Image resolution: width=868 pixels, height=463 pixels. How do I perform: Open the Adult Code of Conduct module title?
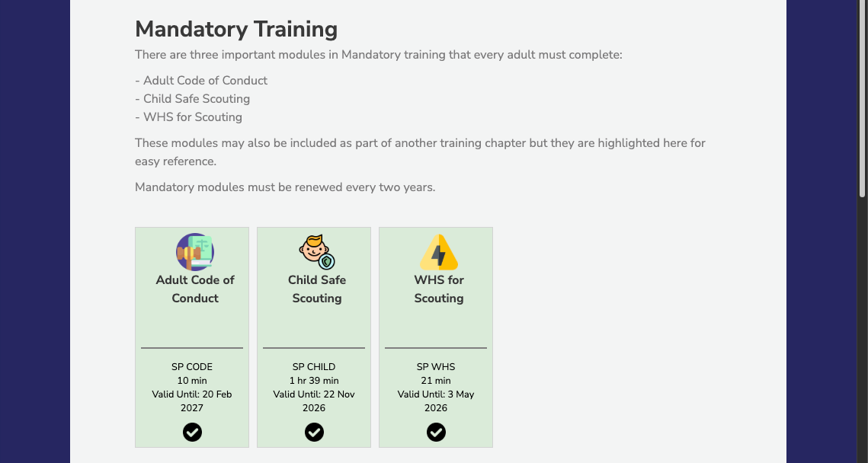coord(195,289)
